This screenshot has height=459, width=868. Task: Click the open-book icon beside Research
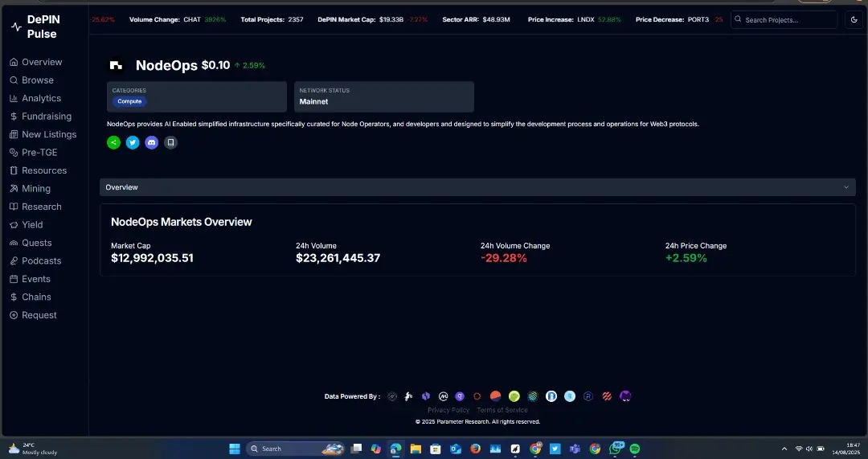coord(14,207)
